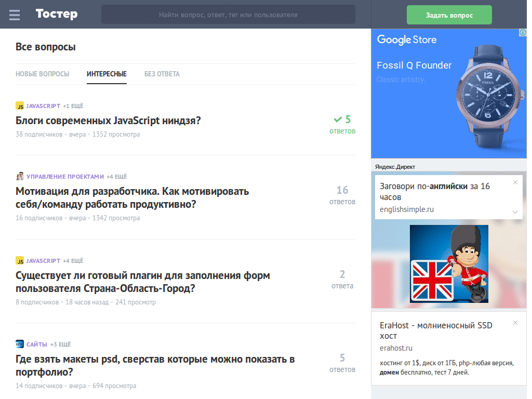Click the green checkmark 5 answers count

342,125
